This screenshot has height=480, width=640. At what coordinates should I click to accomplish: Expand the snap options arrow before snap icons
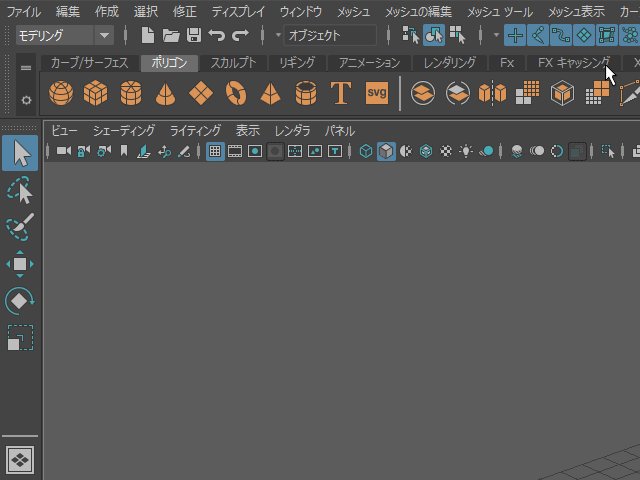point(496,36)
